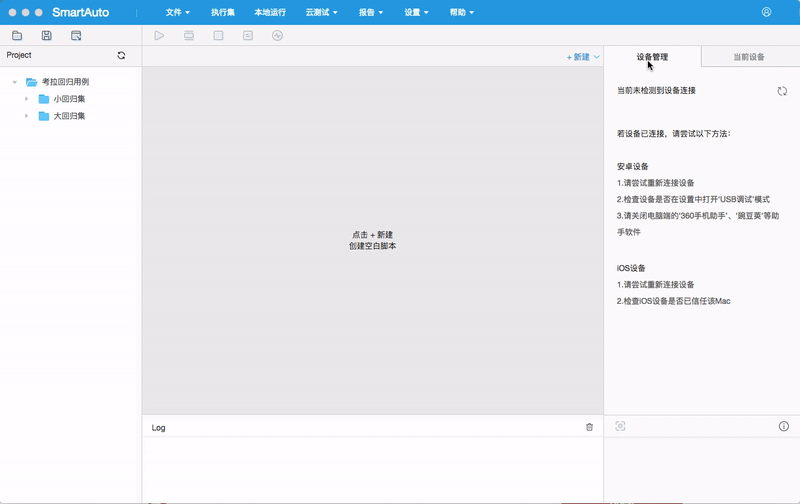
Task: Click the + 新建 button
Action: point(578,57)
